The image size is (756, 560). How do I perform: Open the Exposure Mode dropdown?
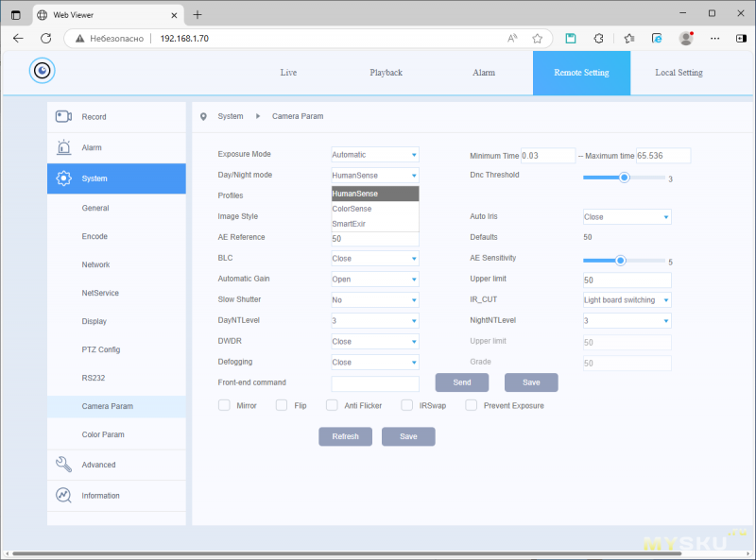[x=375, y=155]
